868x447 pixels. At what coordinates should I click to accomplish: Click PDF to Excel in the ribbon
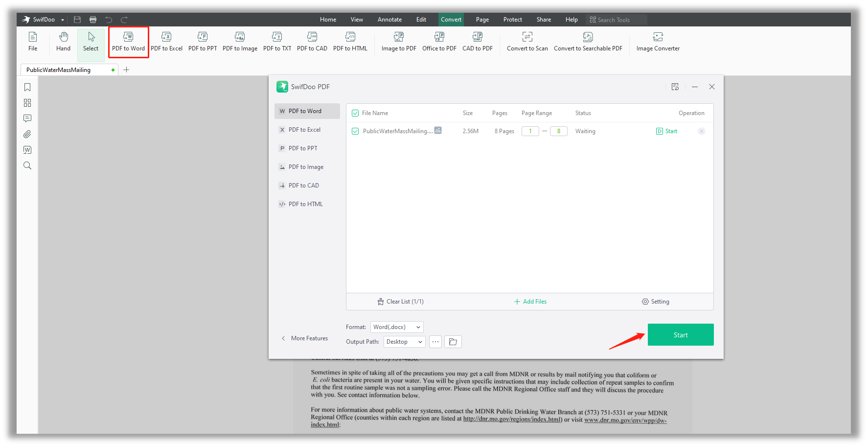(x=166, y=42)
